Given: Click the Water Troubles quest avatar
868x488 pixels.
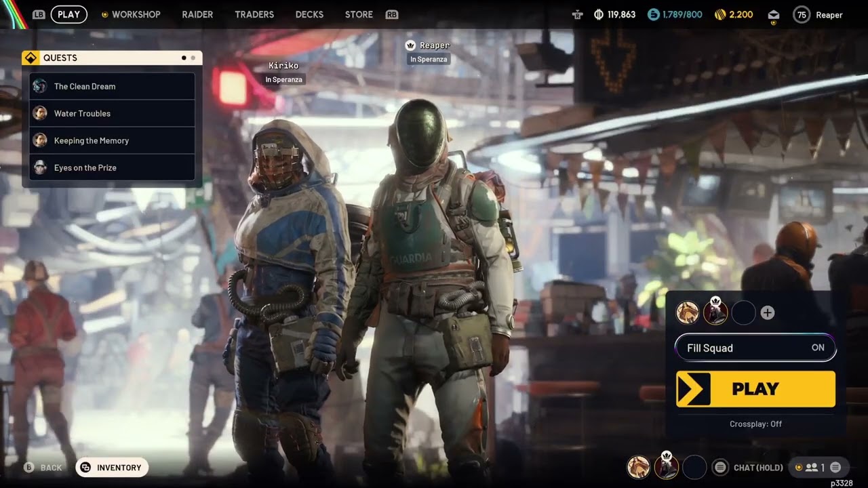Looking at the screenshot, I should pos(40,113).
